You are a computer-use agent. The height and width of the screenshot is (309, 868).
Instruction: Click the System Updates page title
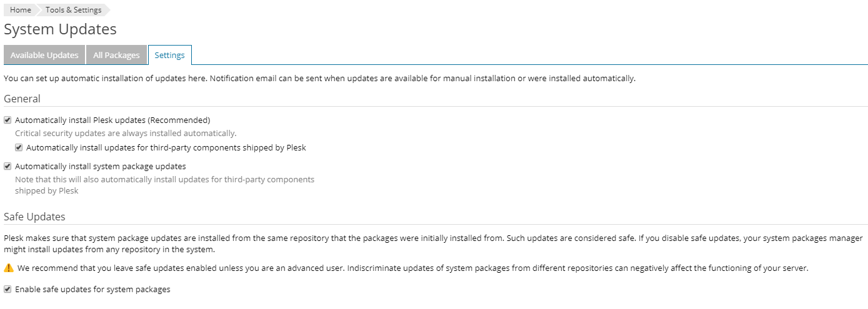60,29
